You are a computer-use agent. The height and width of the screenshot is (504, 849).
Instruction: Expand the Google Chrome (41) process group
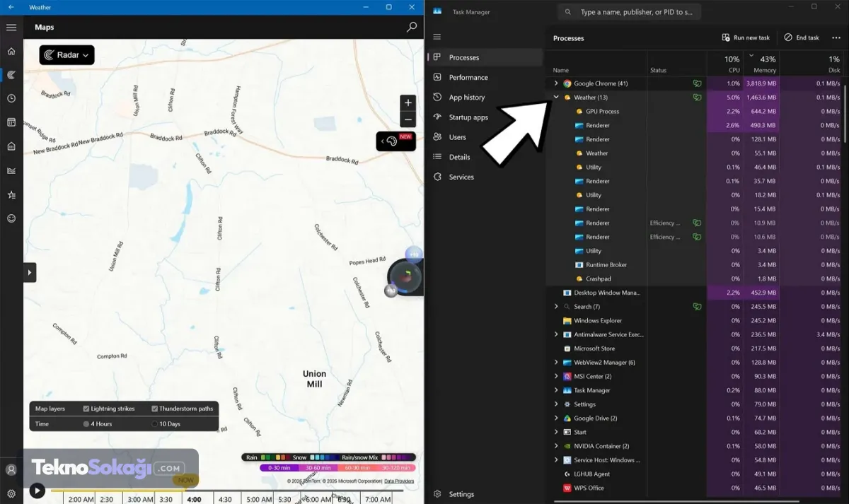pos(556,83)
